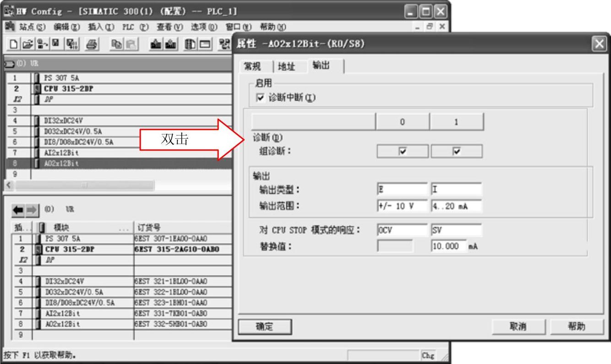611x364 pixels.
Task: Open 输出类型 field showing E
Action: point(402,189)
